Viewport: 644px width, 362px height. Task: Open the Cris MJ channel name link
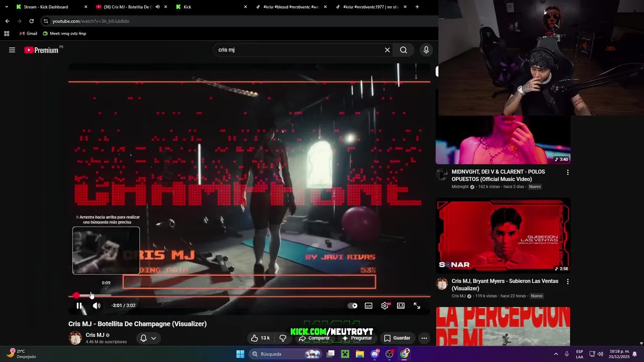[x=95, y=335]
